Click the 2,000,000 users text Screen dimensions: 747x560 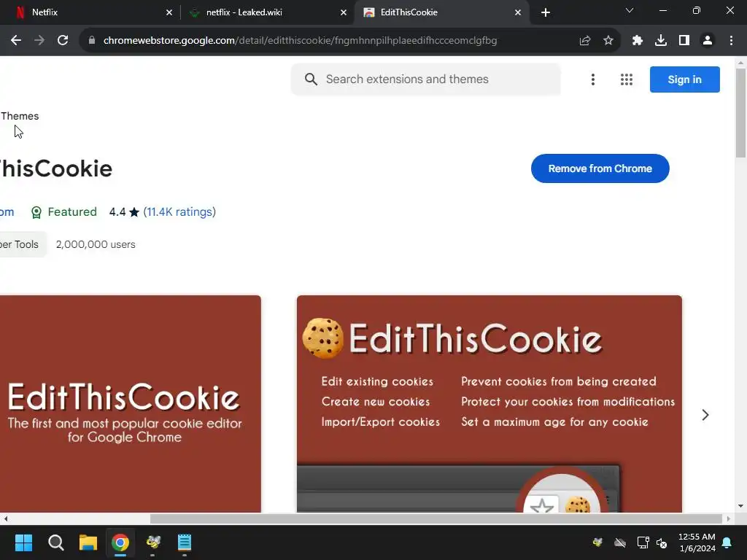[x=96, y=244]
